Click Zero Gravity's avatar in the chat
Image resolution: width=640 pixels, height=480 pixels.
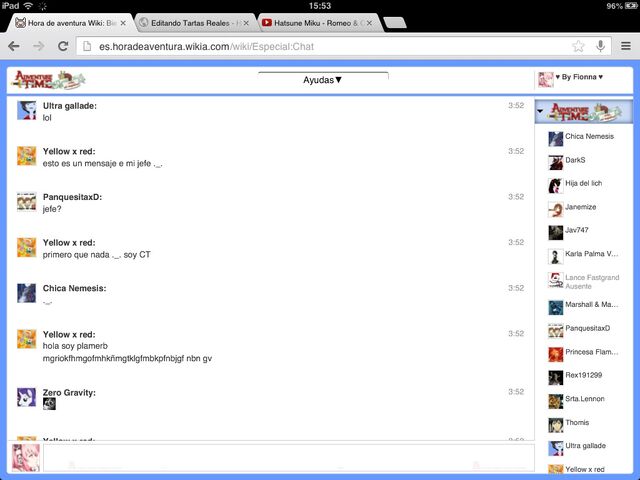[x=27, y=398]
